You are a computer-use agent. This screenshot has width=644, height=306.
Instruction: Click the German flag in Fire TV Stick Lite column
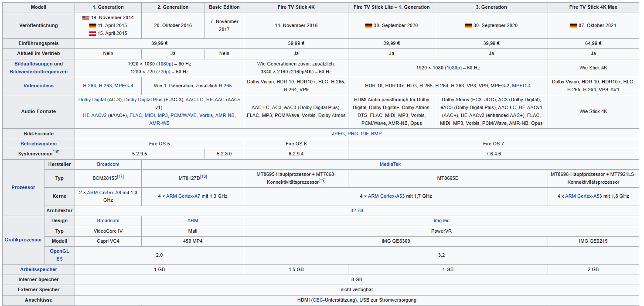[368, 25]
